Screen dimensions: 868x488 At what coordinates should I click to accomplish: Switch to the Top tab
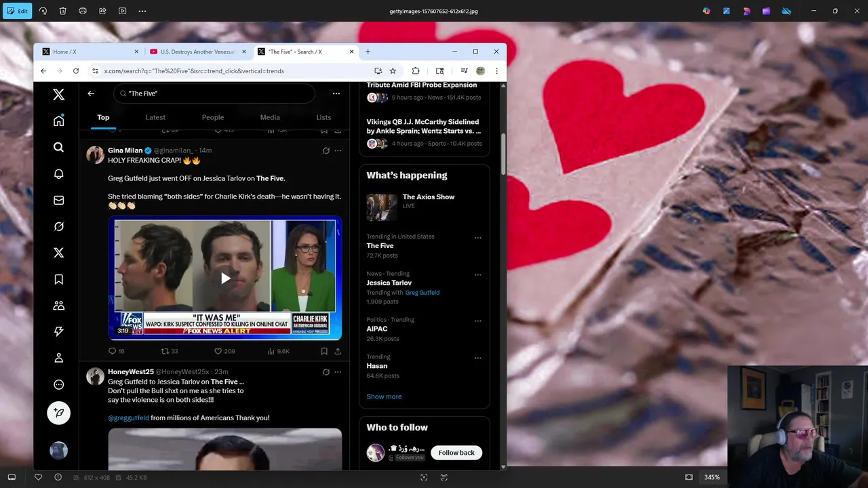pyautogui.click(x=103, y=117)
